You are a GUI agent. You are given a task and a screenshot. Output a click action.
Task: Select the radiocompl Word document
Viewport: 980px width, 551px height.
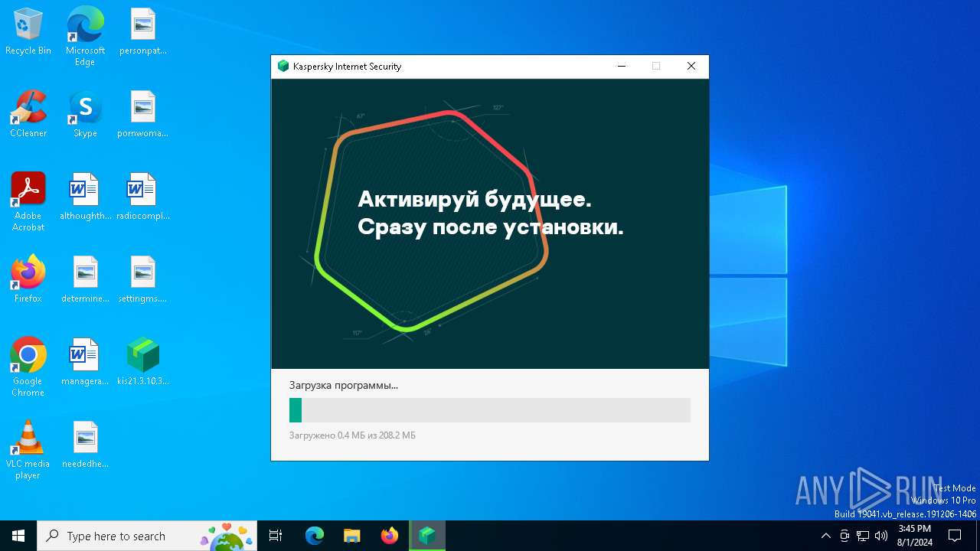pyautogui.click(x=142, y=197)
